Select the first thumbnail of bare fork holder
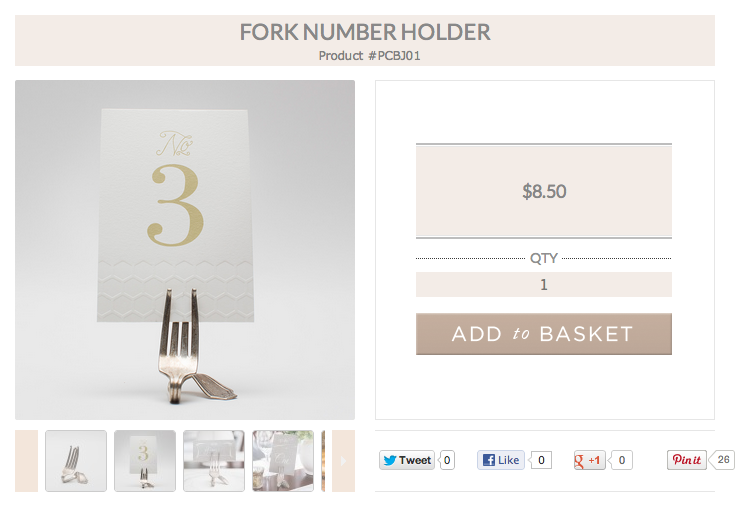 pos(76,461)
